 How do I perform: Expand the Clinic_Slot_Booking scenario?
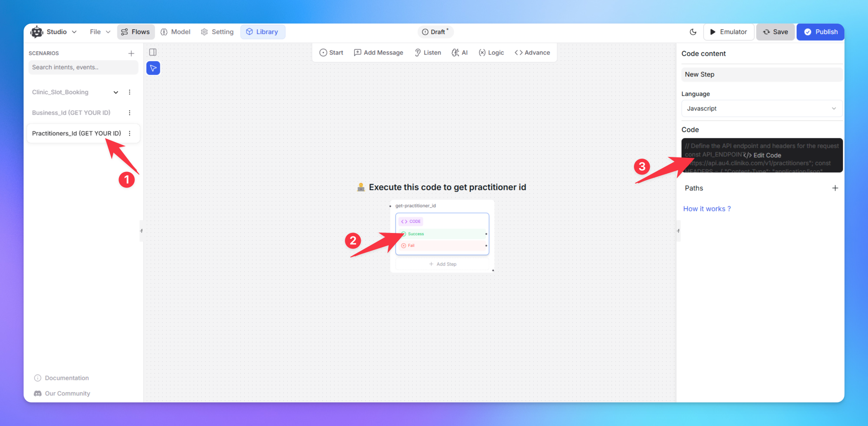pyautogui.click(x=116, y=92)
